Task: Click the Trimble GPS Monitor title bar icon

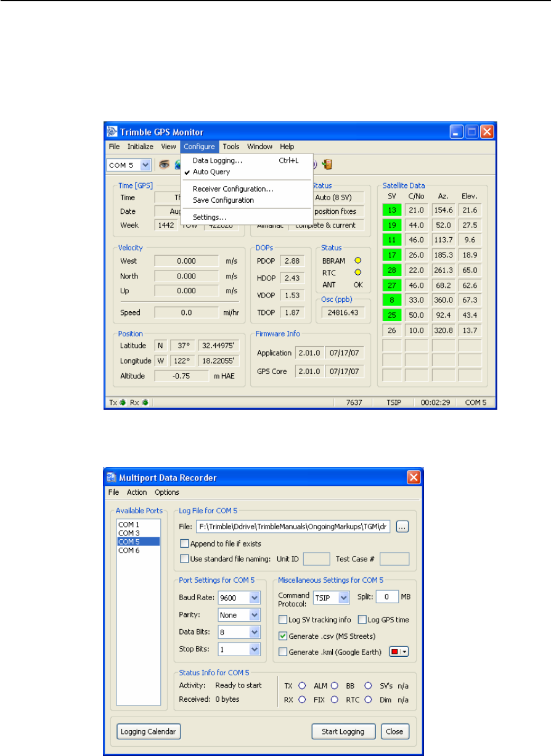Action: click(x=112, y=132)
